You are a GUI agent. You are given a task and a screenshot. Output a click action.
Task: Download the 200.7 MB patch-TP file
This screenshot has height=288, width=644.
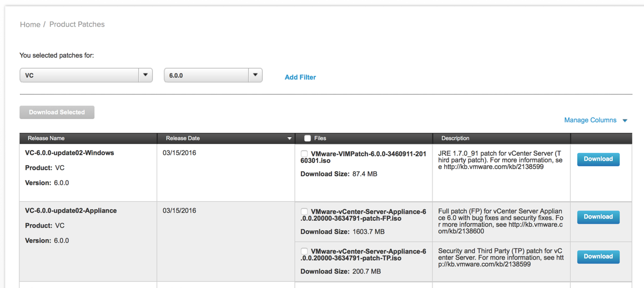[598, 257]
